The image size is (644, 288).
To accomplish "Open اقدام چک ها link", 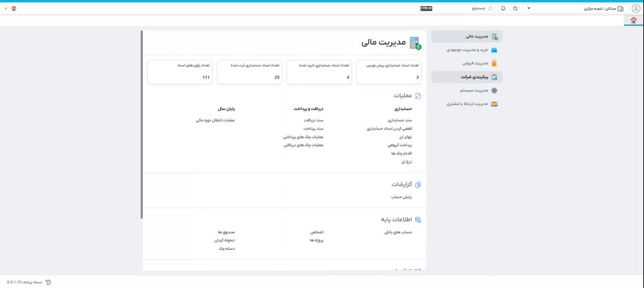I will [401, 153].
